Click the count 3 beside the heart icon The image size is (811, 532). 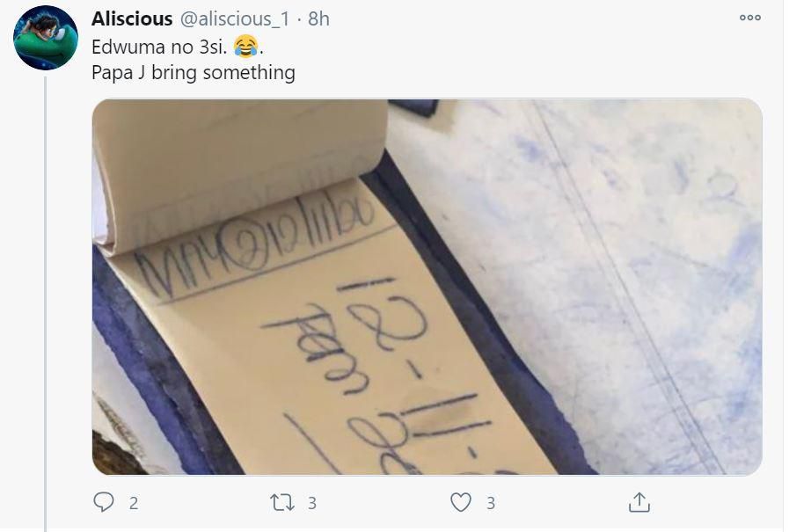491,503
